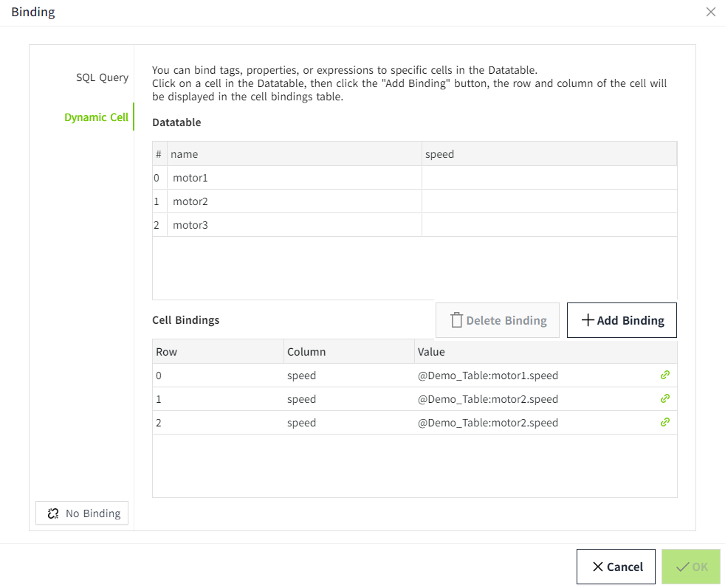Select row 2 in Cell Bindings table
The image size is (725, 588).
pyautogui.click(x=217, y=423)
